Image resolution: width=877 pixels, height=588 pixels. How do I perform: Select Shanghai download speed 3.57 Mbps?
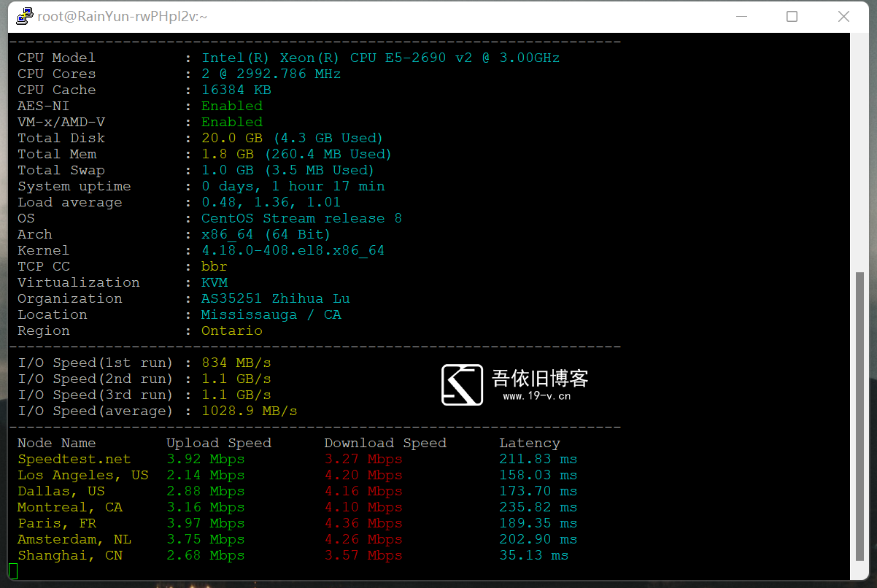(363, 555)
